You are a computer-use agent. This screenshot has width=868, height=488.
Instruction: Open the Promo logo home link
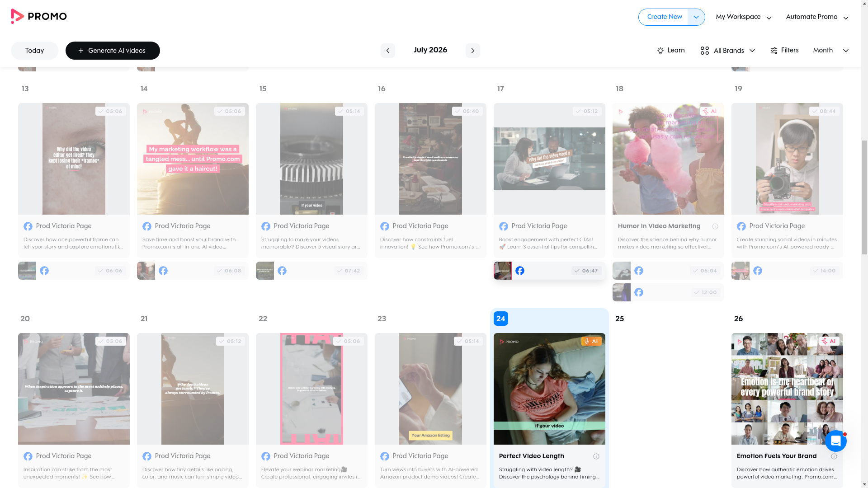[x=38, y=16]
